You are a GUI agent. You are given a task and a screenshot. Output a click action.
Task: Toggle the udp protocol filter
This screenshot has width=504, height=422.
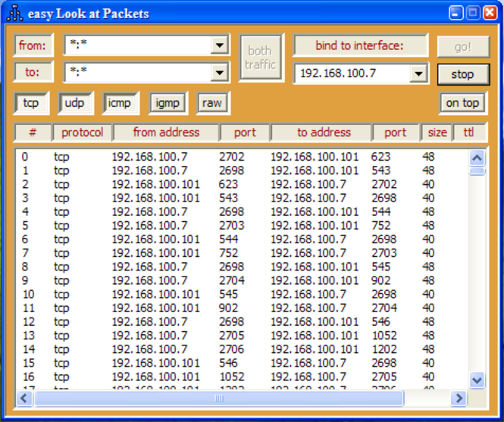pos(74,103)
